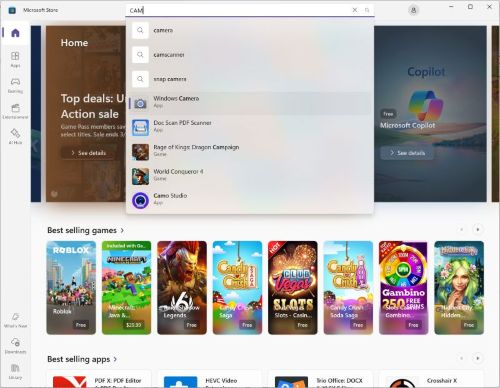Open the Entertainment section in sidebar
This screenshot has width=500, height=388.
click(x=15, y=111)
